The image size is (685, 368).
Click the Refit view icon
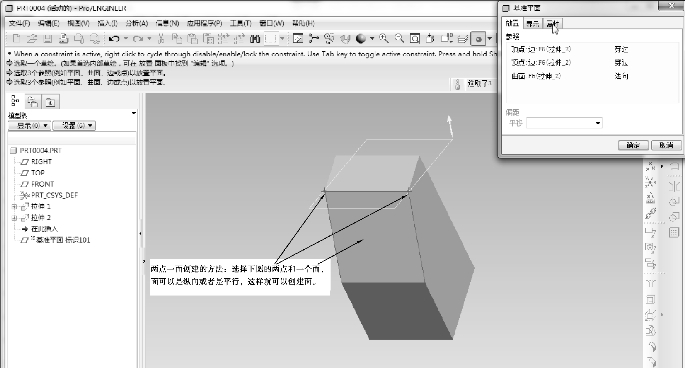coord(415,38)
